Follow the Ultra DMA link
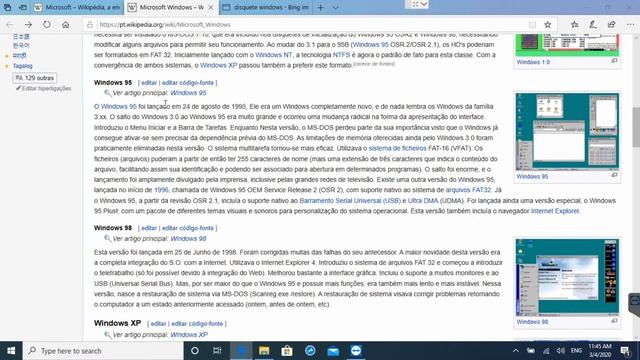 click(x=423, y=201)
